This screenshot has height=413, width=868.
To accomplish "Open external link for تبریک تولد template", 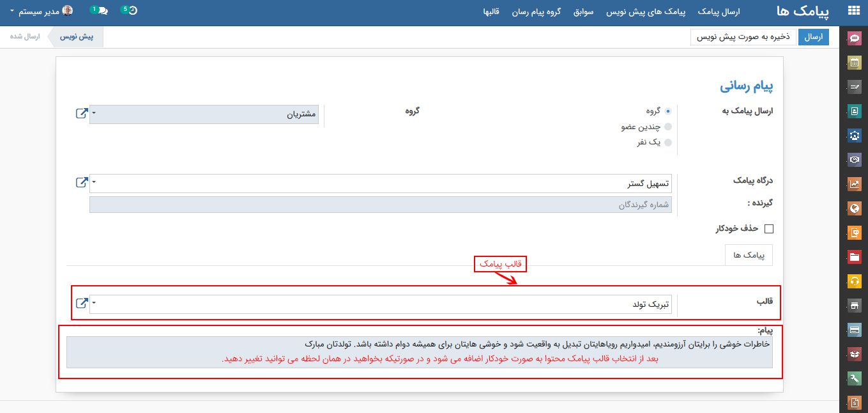I will point(82,303).
